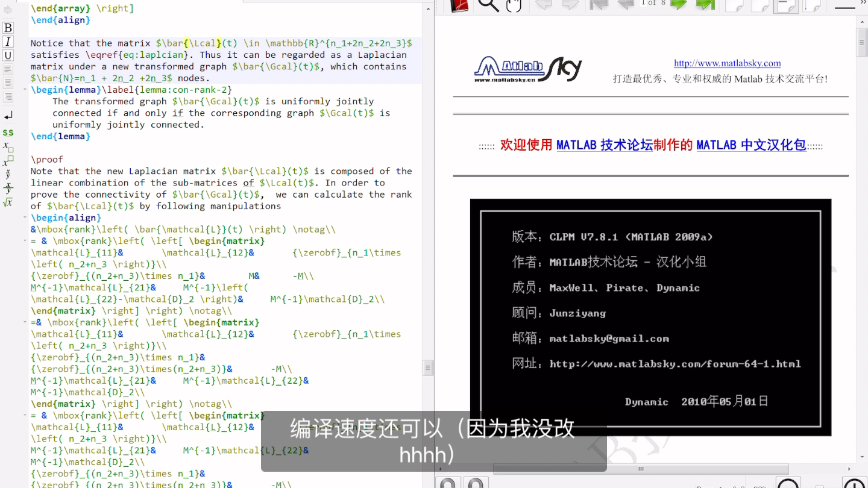Image resolution: width=868 pixels, height=488 pixels.
Task: Open the MATLAB 技术论坛 link in PDF
Action: (605, 145)
